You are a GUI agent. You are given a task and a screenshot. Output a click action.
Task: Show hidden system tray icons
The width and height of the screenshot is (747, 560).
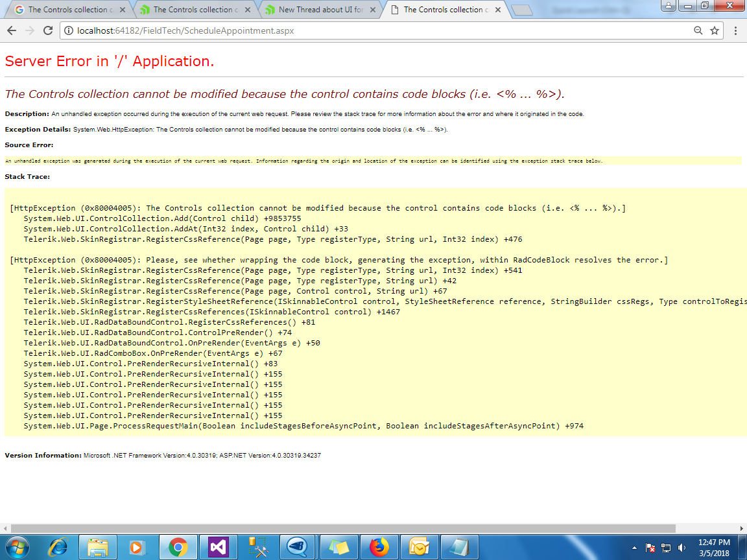pyautogui.click(x=634, y=548)
